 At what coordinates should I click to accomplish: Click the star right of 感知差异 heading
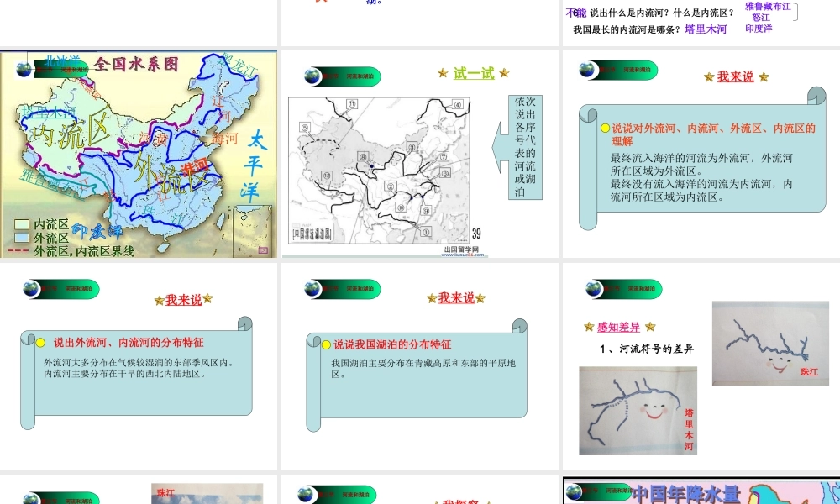pyautogui.click(x=650, y=327)
